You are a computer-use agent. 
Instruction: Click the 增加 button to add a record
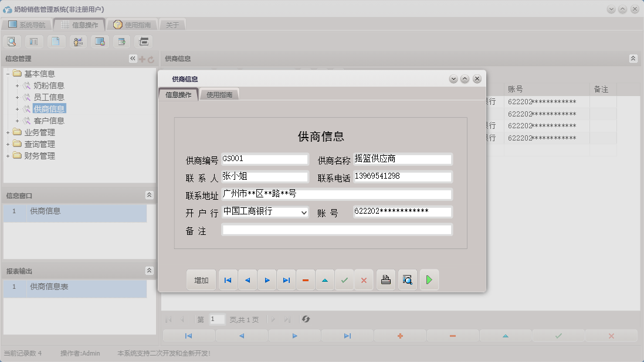tap(201, 280)
